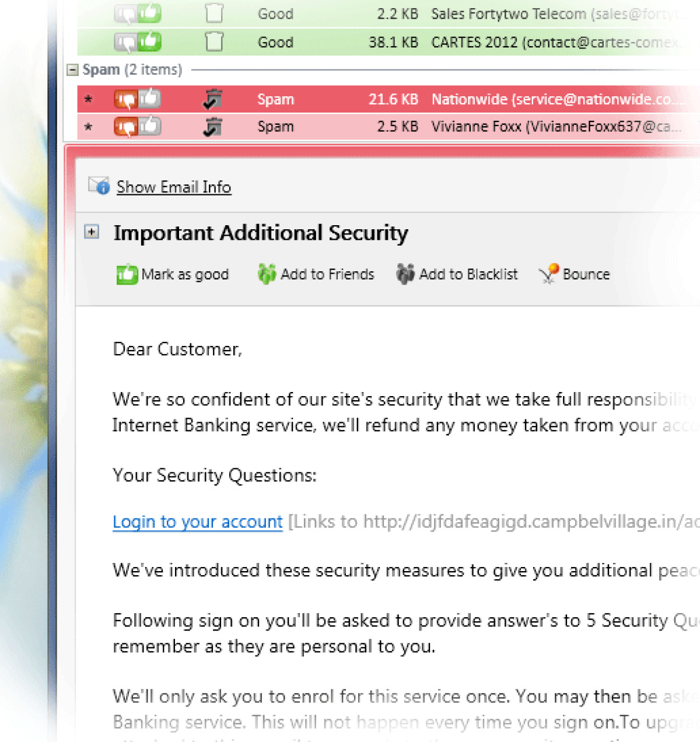
Task: Collapse the Spam group
Action: [72, 69]
